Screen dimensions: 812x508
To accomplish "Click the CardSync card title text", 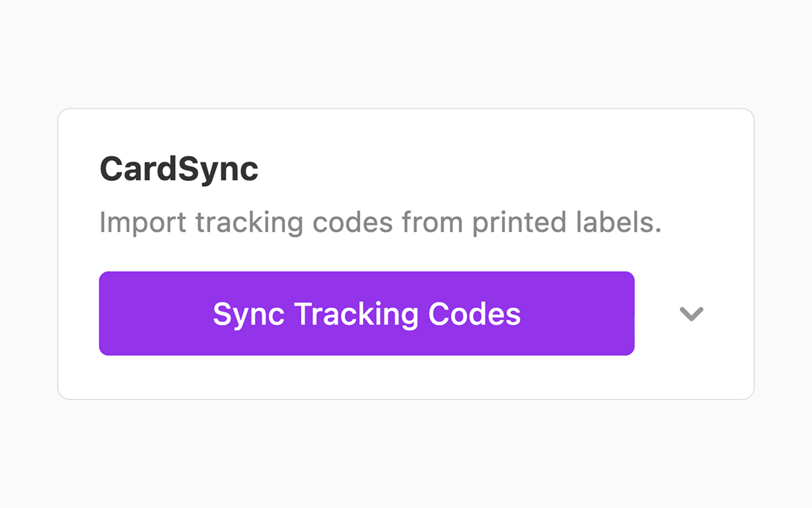I will tap(178, 168).
